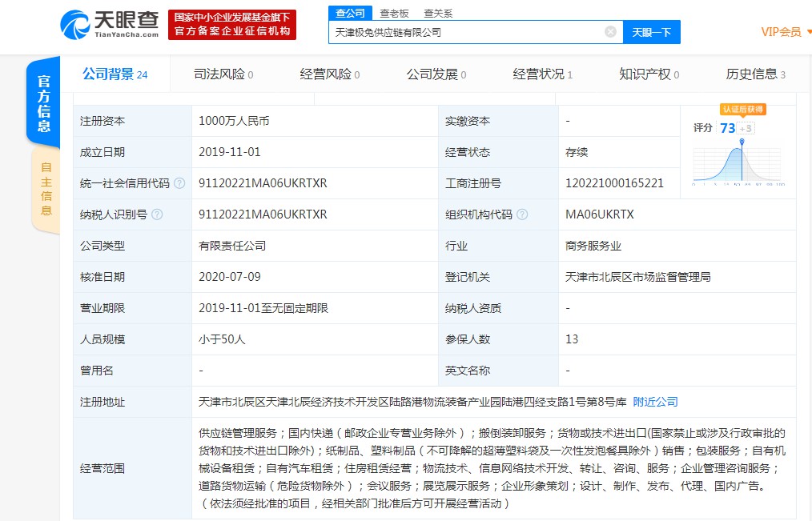Switch to 查公司 search tab

click(x=350, y=13)
